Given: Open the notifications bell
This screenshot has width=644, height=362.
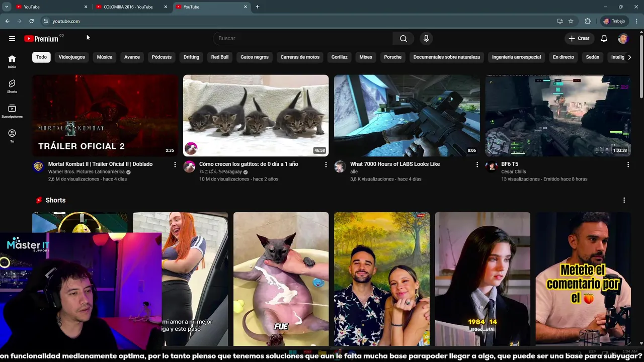Looking at the screenshot, I should point(604,39).
